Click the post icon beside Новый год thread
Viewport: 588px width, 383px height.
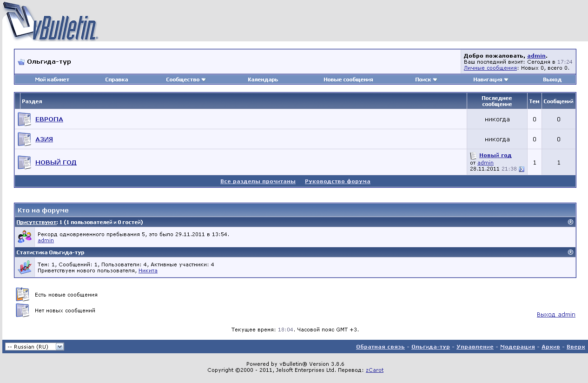coord(473,156)
